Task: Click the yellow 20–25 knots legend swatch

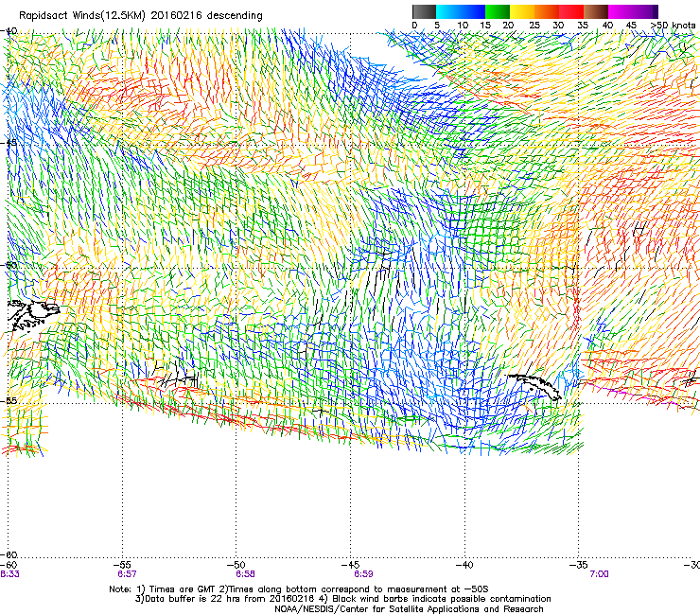Action: (522, 11)
